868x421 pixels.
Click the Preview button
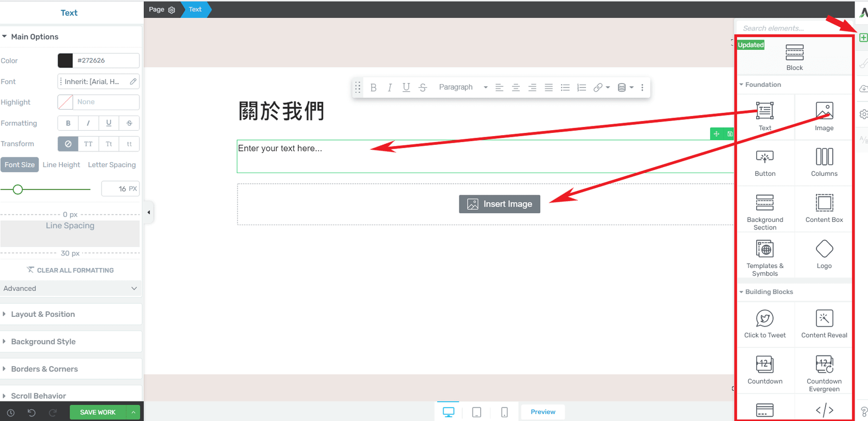pos(543,412)
